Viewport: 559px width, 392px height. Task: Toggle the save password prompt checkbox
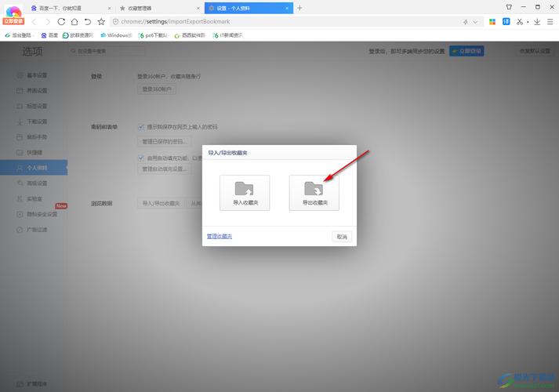tap(141, 126)
